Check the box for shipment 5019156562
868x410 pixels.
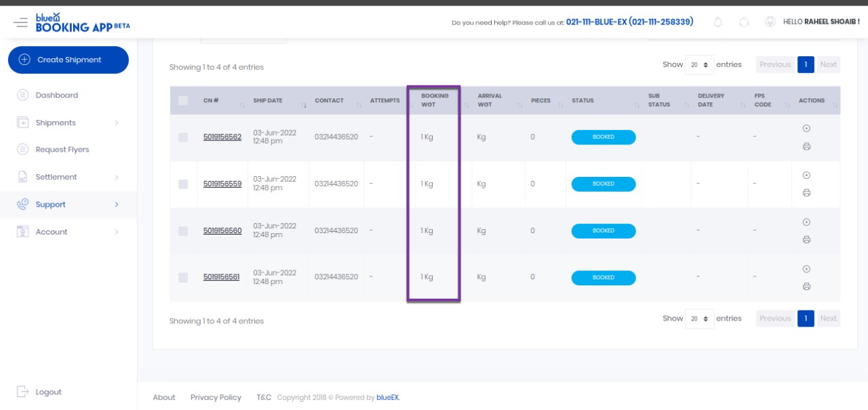tap(183, 137)
